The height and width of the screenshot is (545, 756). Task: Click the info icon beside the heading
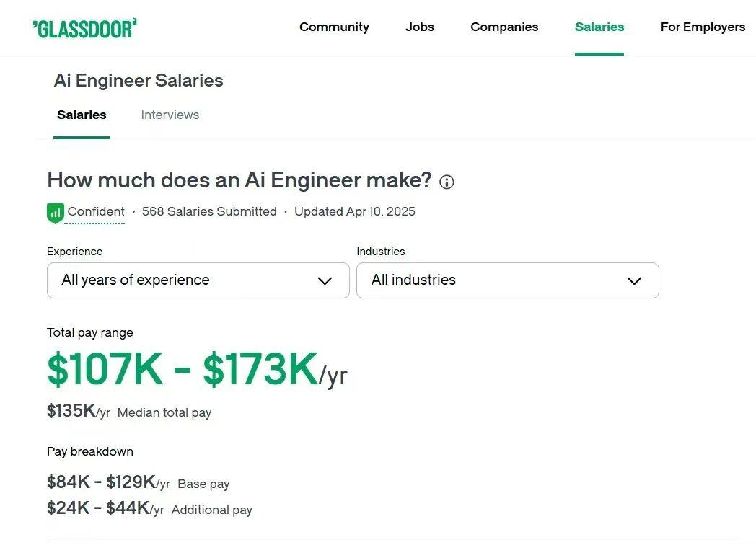447,182
